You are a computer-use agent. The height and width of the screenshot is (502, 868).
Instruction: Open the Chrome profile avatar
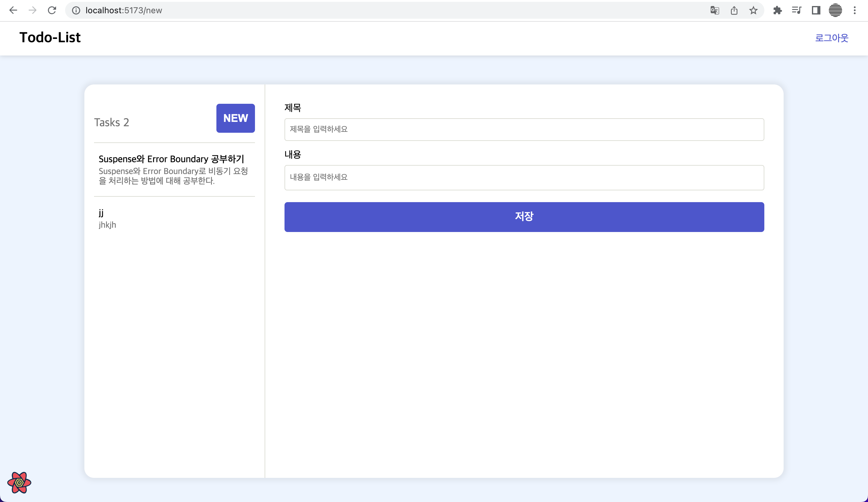pyautogui.click(x=835, y=10)
